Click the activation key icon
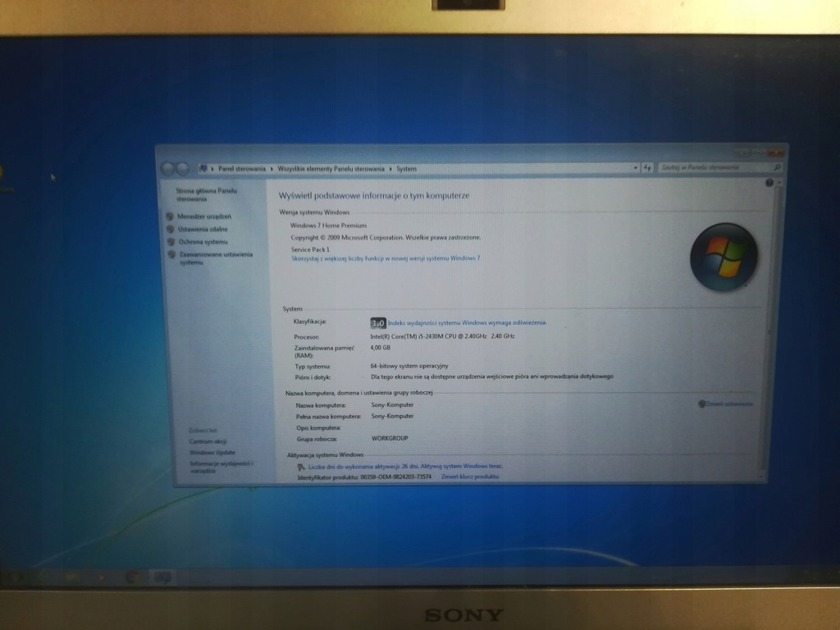Screen dimensions: 840x630 point(301,467)
